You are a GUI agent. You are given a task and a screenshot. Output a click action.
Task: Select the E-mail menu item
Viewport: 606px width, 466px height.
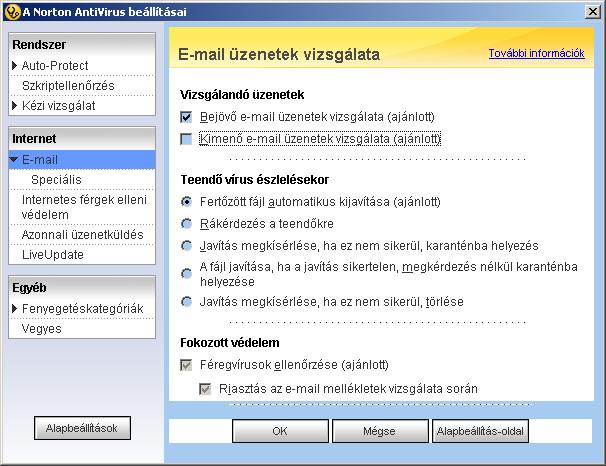tap(82, 160)
